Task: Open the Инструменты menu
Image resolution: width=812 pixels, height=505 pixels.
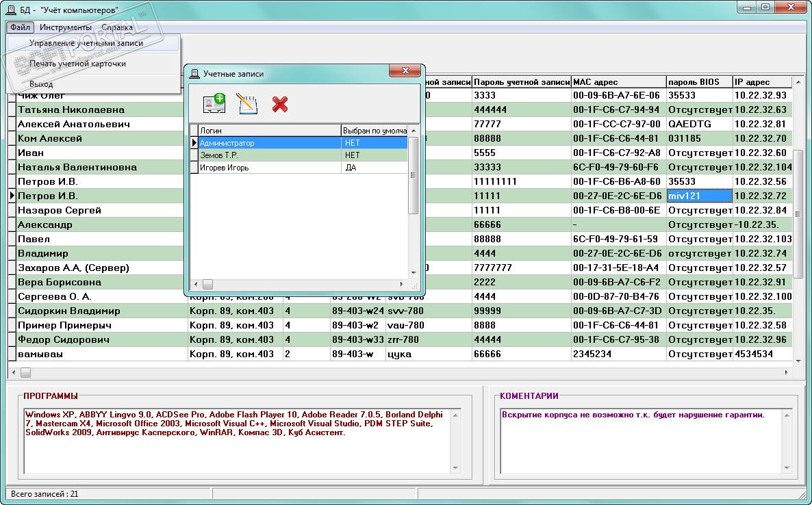Action: coord(65,27)
